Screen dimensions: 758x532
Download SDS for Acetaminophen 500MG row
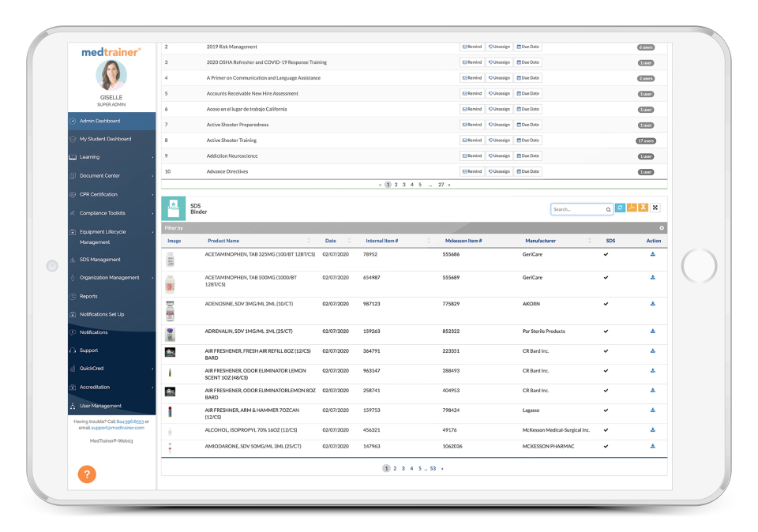click(653, 277)
